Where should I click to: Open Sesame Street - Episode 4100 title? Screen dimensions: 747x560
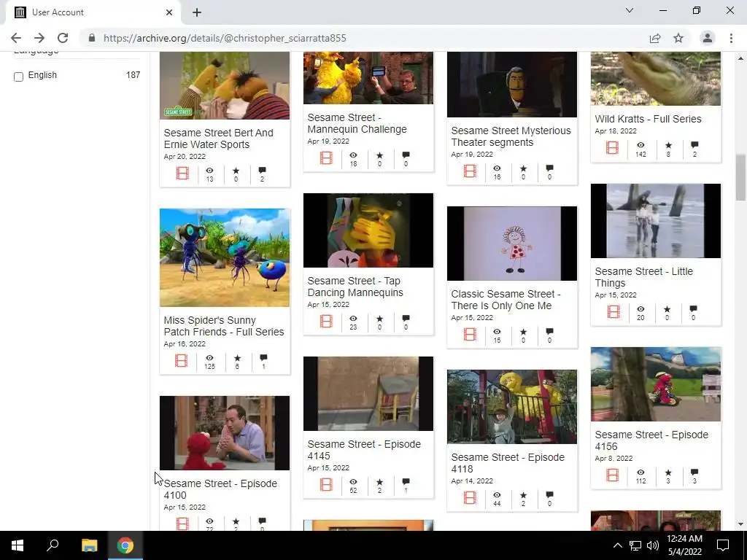click(x=220, y=489)
